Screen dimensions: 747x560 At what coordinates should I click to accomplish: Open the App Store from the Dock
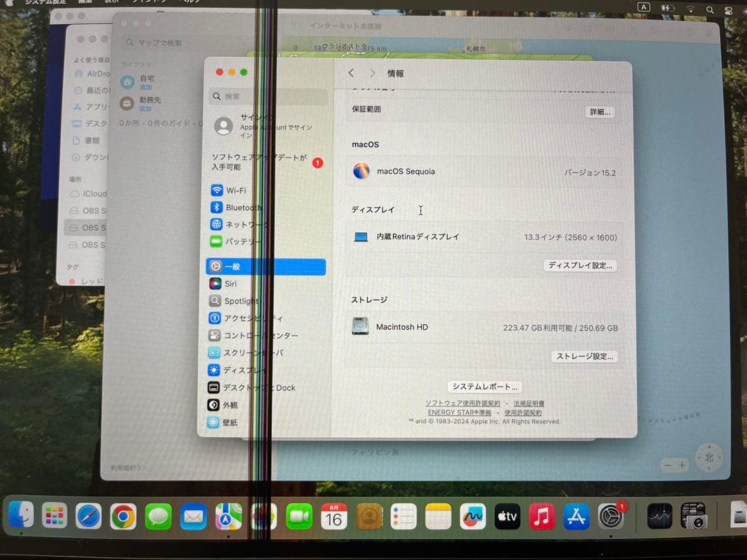click(x=577, y=516)
